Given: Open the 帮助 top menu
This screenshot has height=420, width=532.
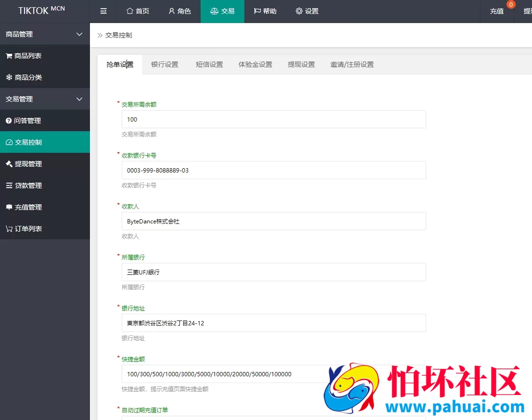Looking at the screenshot, I should pyautogui.click(x=266, y=11).
